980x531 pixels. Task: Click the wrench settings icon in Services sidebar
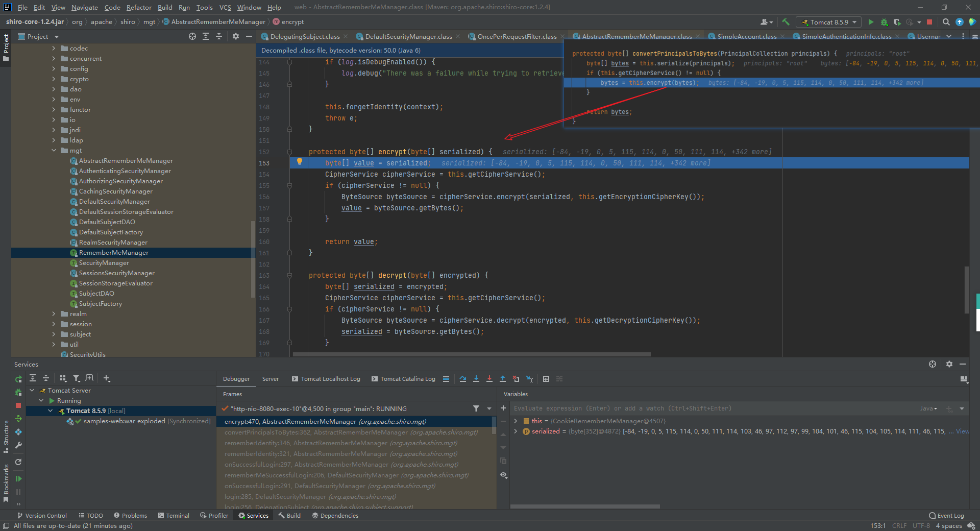coord(18,445)
